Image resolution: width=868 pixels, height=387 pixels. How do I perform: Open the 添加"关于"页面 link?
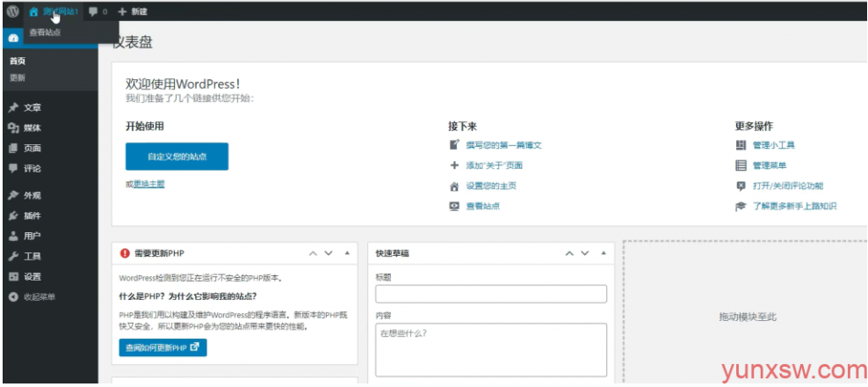[x=495, y=165]
